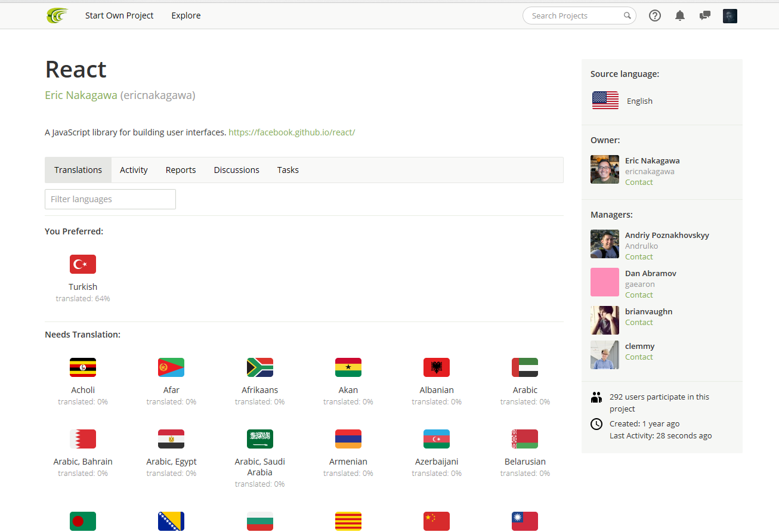Open the Explore menu item
The width and height of the screenshot is (779, 532).
(186, 16)
